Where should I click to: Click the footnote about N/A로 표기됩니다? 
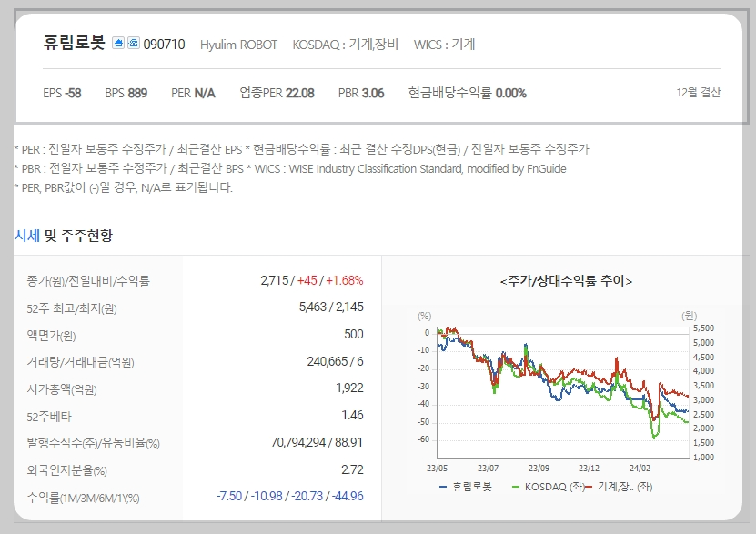124,187
